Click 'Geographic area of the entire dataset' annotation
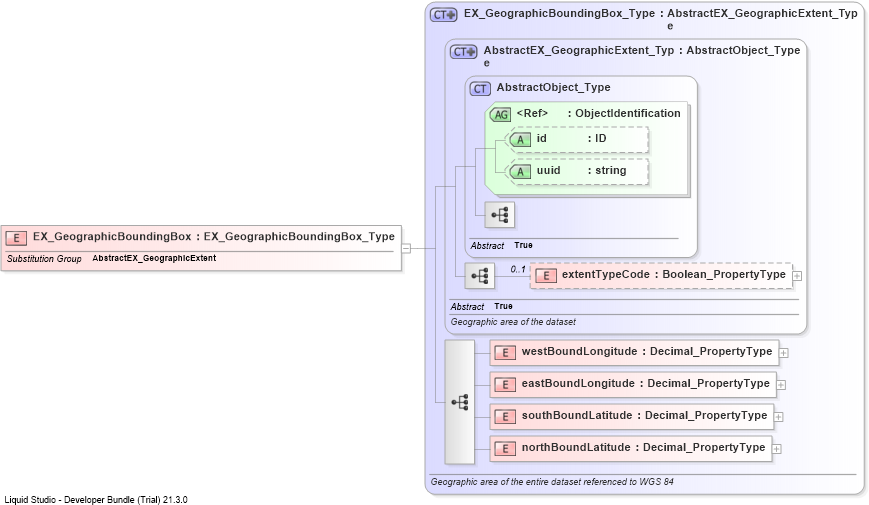The image size is (869, 505). (x=552, y=482)
